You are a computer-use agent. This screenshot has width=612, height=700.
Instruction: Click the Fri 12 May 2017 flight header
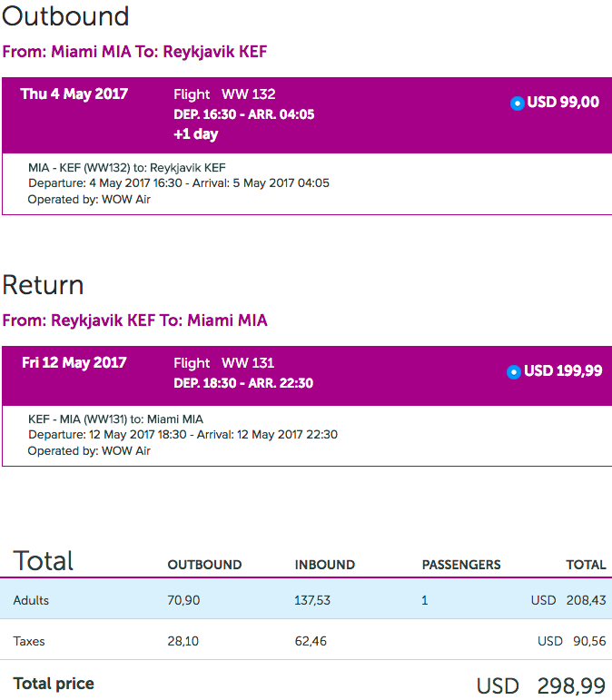[74, 362]
